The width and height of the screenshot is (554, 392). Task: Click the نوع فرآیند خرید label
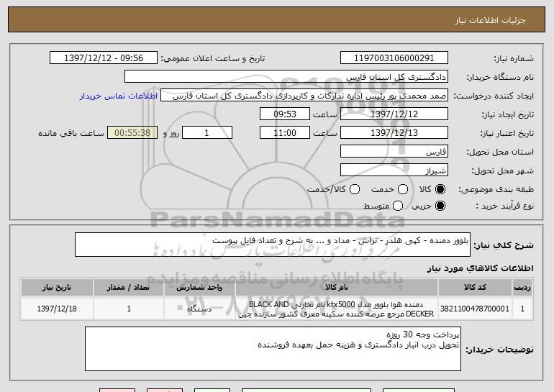[505, 206]
